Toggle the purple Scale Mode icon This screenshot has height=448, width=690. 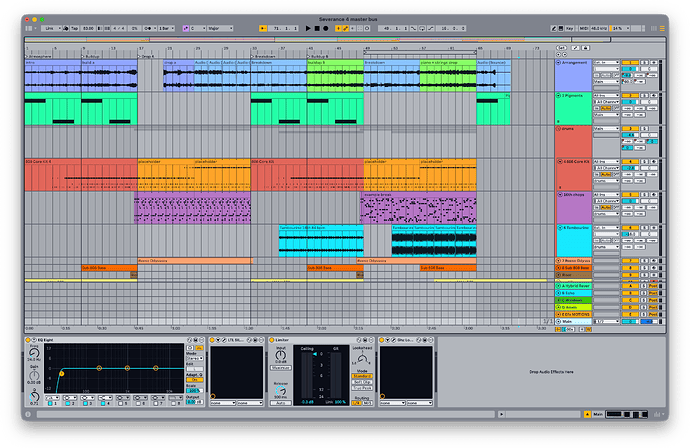[186, 28]
